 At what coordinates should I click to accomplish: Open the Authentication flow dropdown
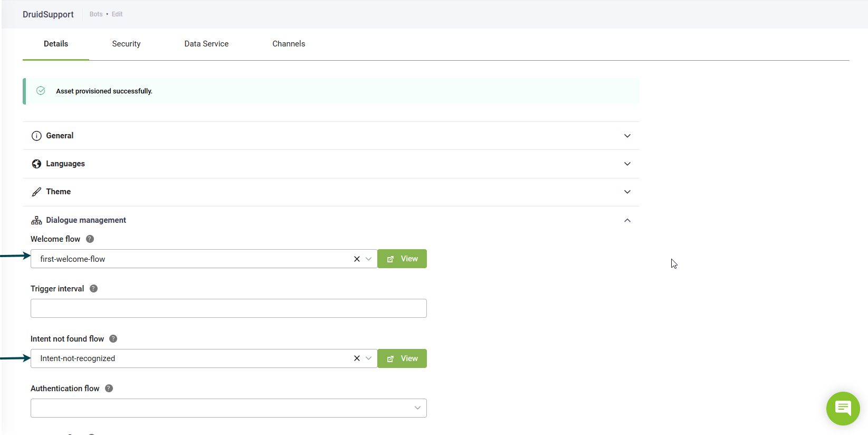click(x=417, y=408)
